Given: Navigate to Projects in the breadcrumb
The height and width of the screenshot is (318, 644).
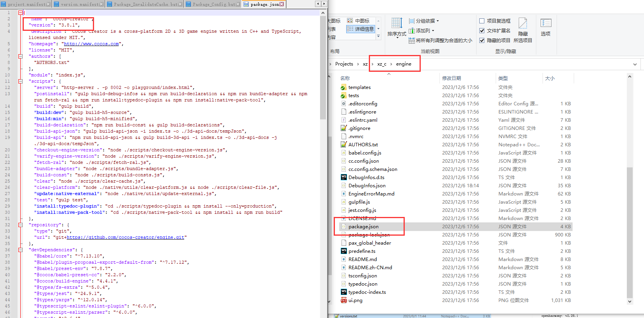Looking at the screenshot, I should point(344,64).
